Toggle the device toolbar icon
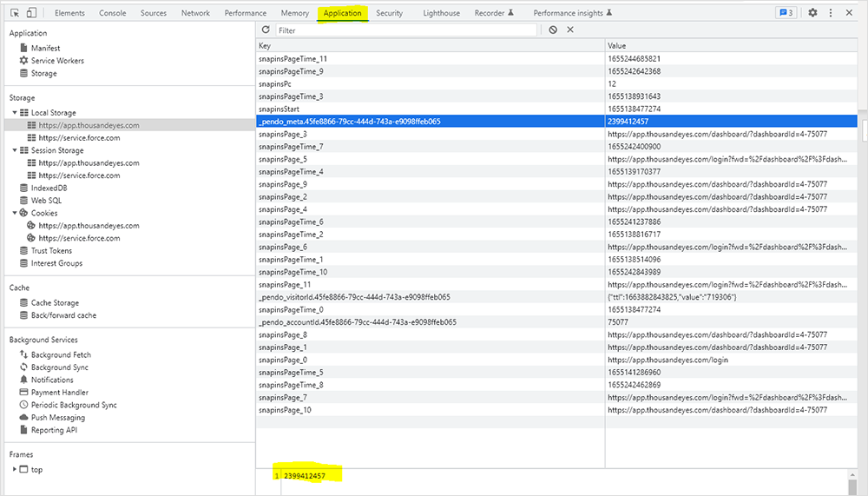868x496 pixels. coord(31,13)
